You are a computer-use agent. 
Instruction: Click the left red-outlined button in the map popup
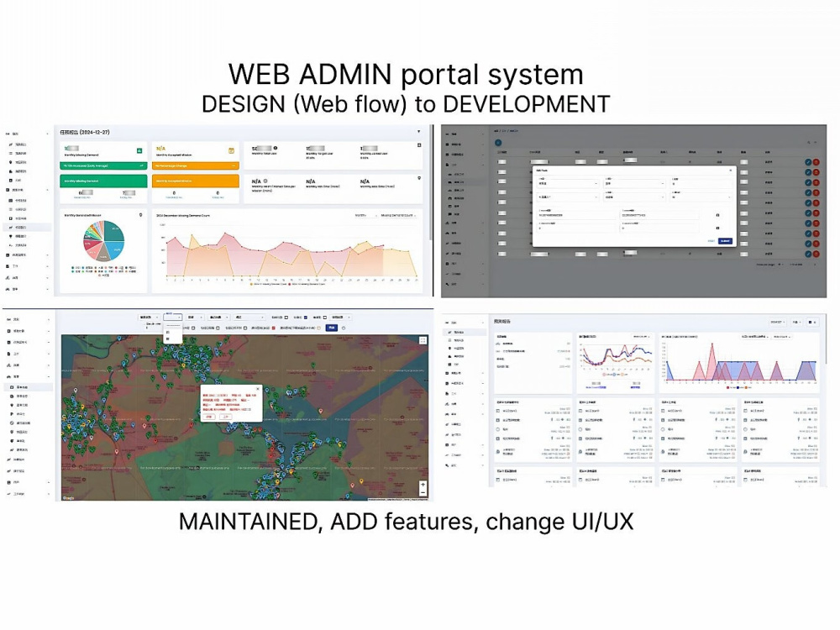pos(209,417)
